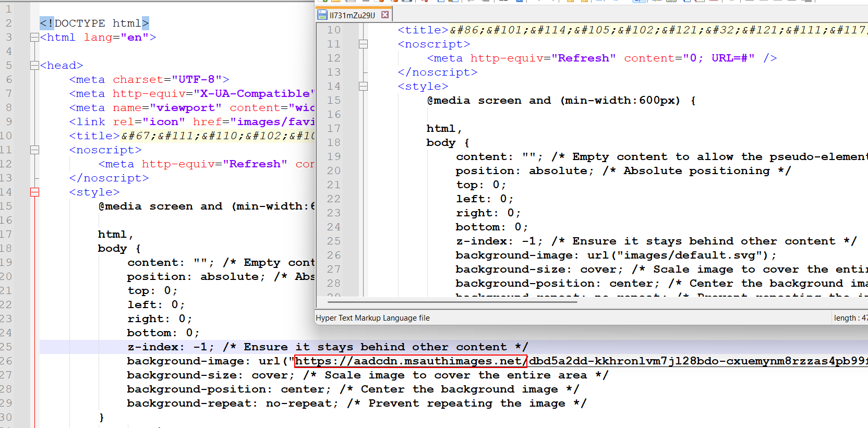The width and height of the screenshot is (868, 428).
Task: Collapse the noscript fold in front window
Action: [x=363, y=44]
